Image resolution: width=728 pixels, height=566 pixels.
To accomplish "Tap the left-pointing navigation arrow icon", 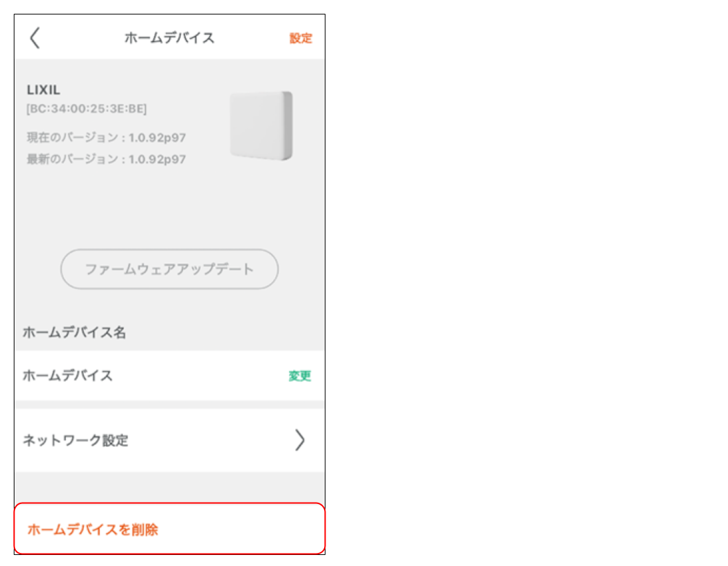I will coord(34,38).
